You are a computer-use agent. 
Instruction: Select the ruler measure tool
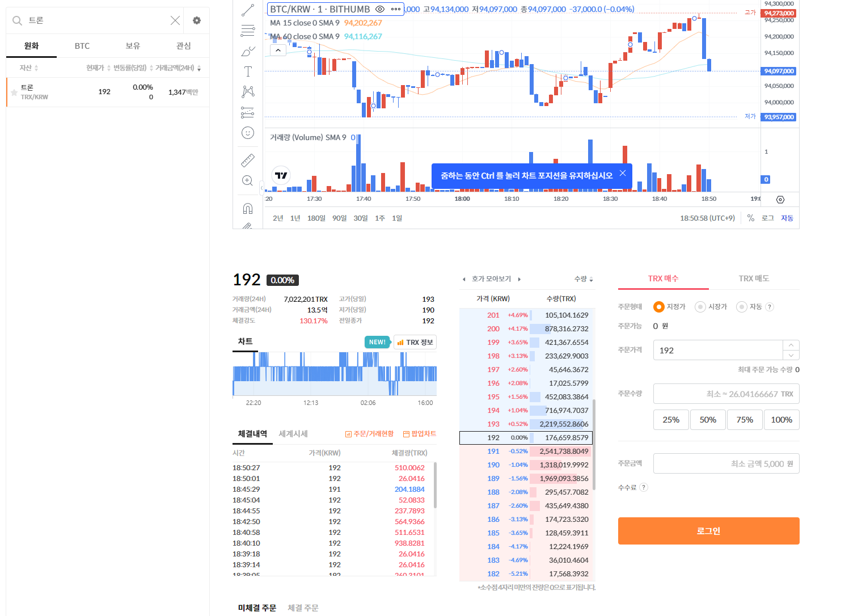click(248, 160)
